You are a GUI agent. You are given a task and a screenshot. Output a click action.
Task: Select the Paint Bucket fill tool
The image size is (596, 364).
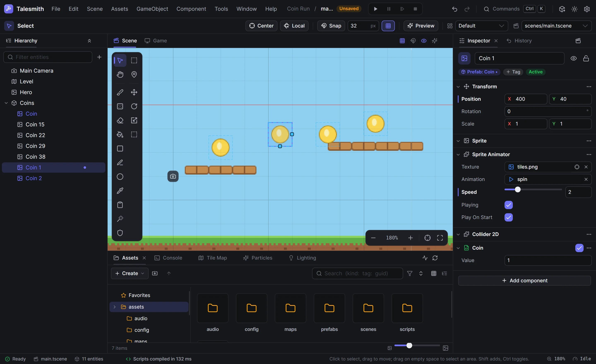tap(120, 134)
